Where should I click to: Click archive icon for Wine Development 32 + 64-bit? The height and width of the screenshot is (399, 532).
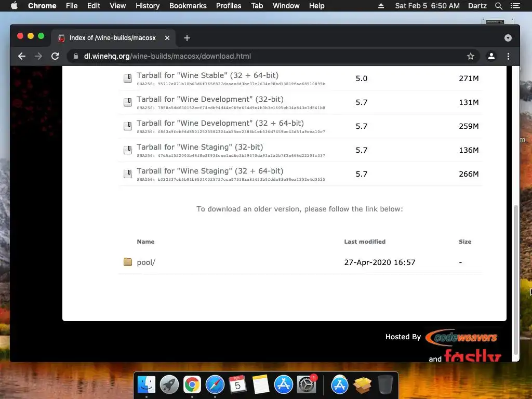click(128, 126)
